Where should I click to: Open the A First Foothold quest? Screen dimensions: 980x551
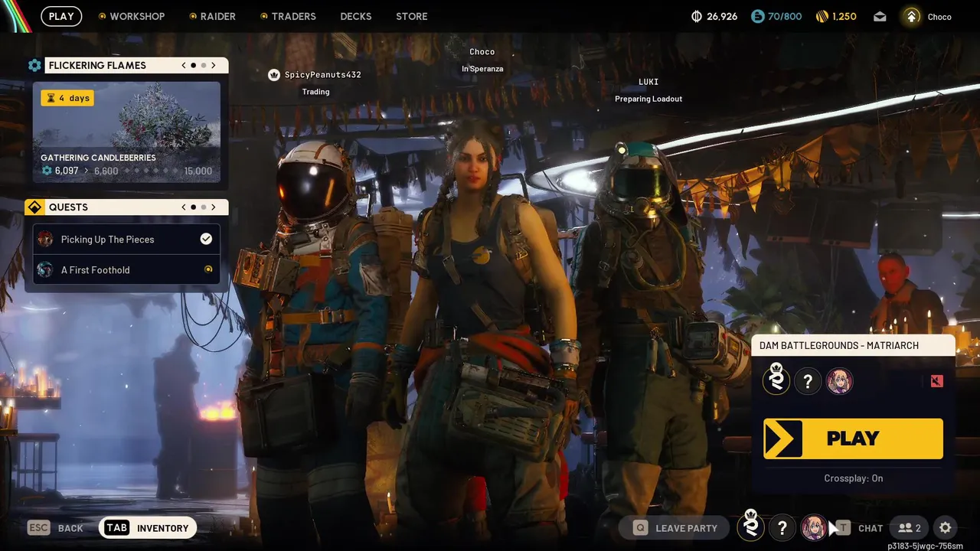pyautogui.click(x=126, y=269)
